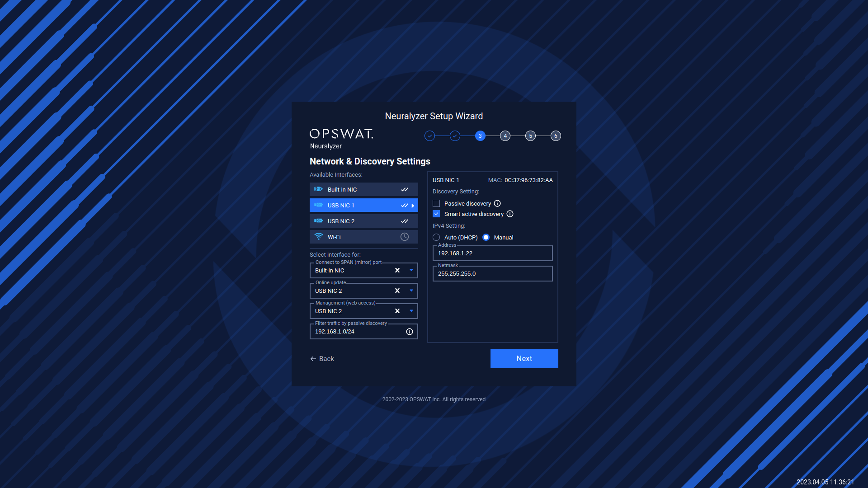Open the Smart active discovery info icon
The image size is (868, 488).
click(510, 214)
